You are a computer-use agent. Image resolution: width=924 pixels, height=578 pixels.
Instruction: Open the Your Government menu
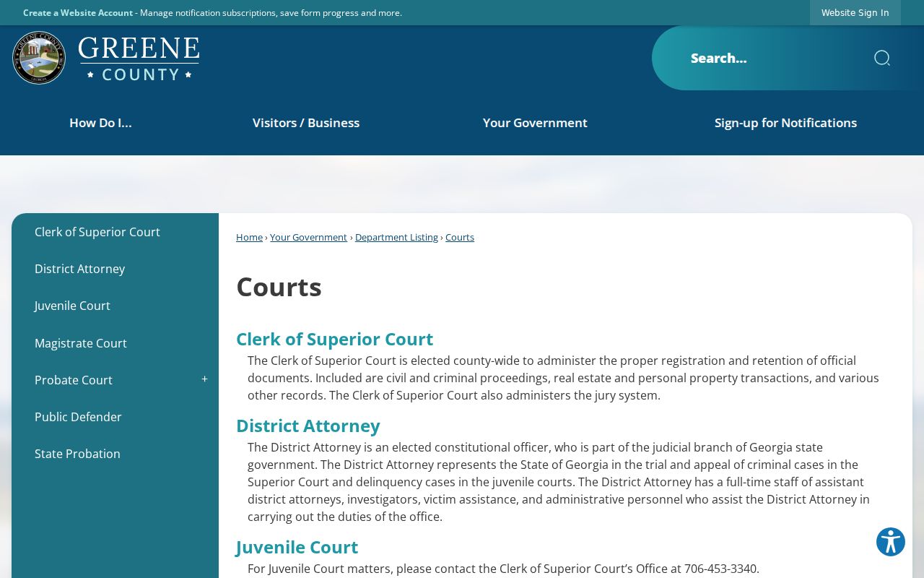coord(535,123)
